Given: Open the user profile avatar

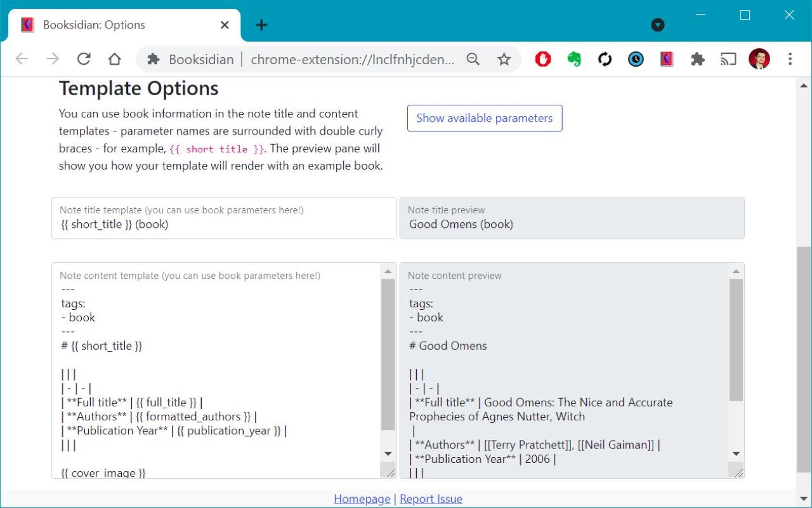Looking at the screenshot, I should pyautogui.click(x=759, y=59).
